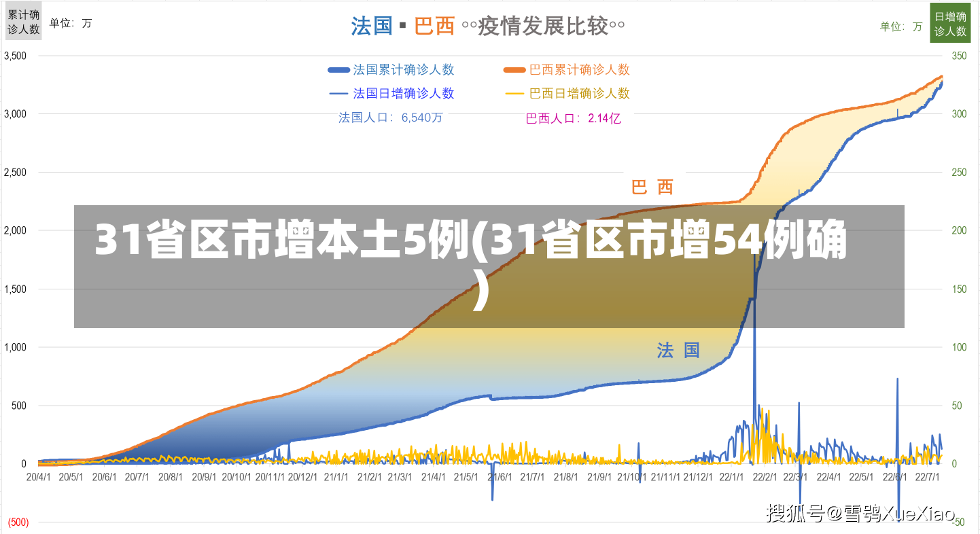
Task: Click the 3,500 left axis label
Action: tap(16, 56)
